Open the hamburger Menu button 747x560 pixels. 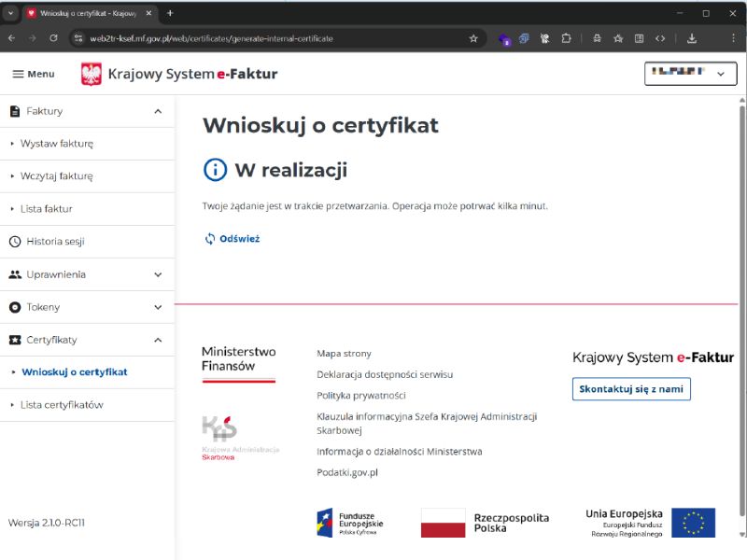[x=33, y=74]
